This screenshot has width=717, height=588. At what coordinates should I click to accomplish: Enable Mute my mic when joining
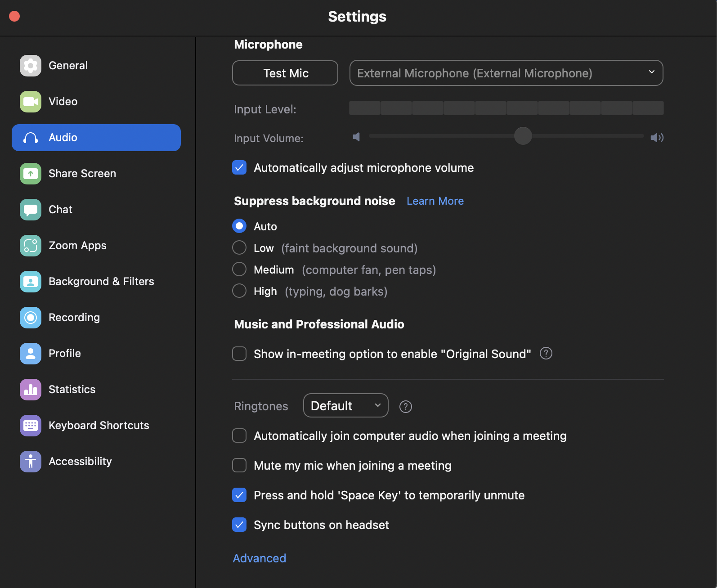point(239,465)
